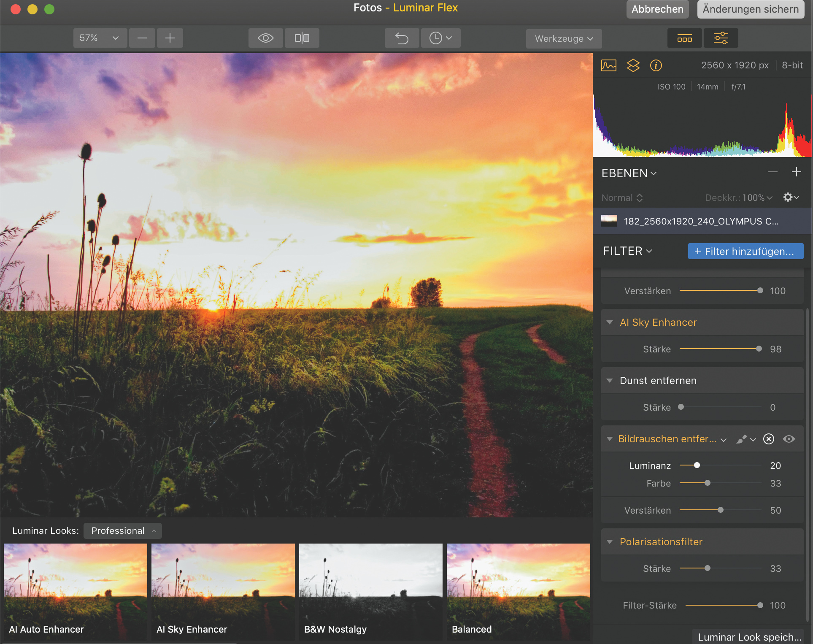Viewport: 813px width, 644px height.
Task: Toggle the before/after compare view icon
Action: pyautogui.click(x=302, y=38)
